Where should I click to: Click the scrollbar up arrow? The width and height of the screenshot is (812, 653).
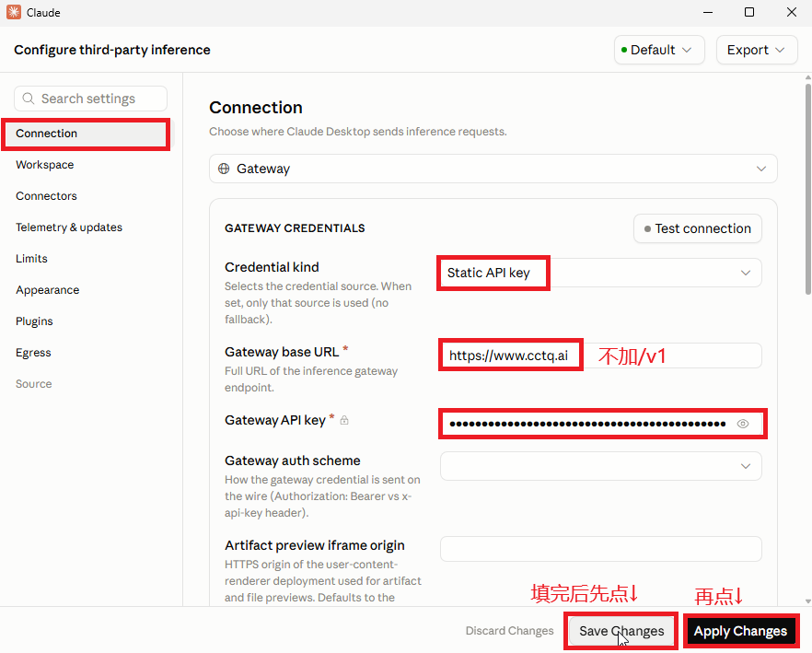808,77
